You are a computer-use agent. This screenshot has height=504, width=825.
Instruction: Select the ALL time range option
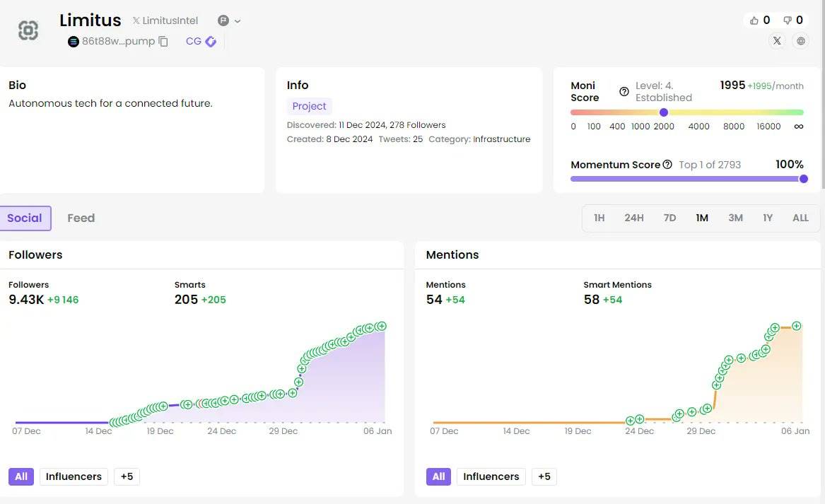[800, 218]
